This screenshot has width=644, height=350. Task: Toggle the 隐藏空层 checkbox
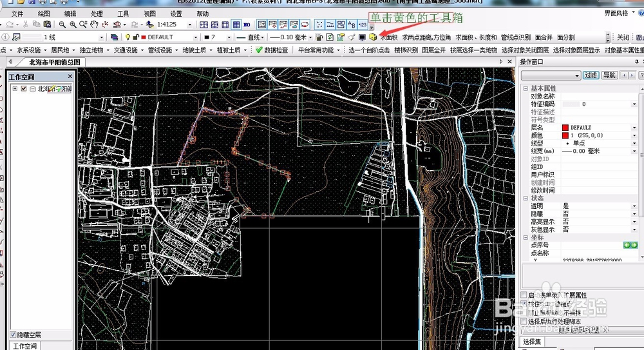pos(14,335)
